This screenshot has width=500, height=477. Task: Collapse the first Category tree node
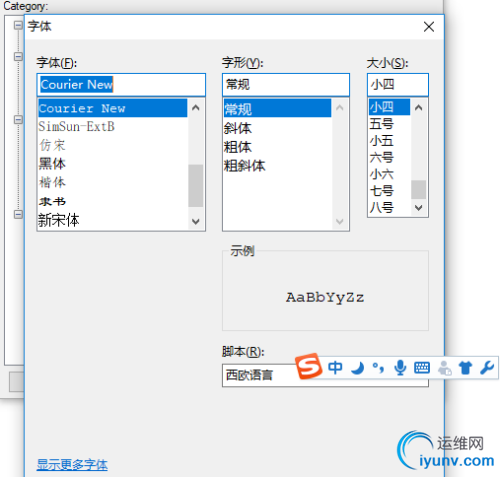pyautogui.click(x=18, y=25)
